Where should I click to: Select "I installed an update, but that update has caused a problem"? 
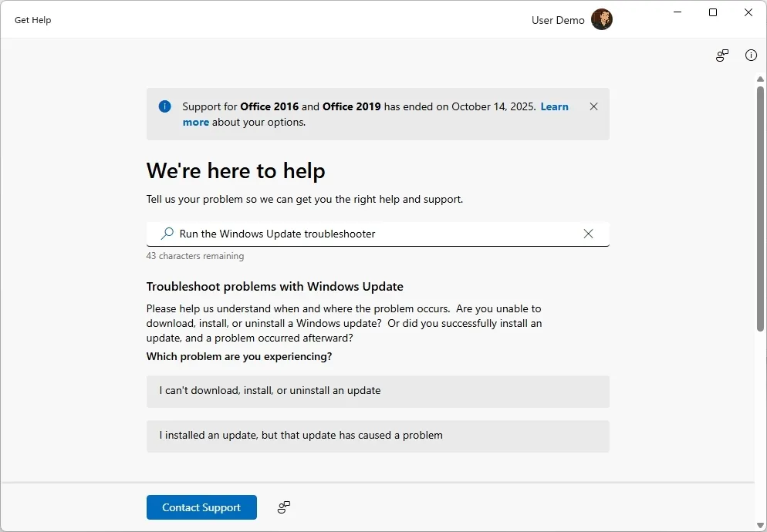coord(377,435)
